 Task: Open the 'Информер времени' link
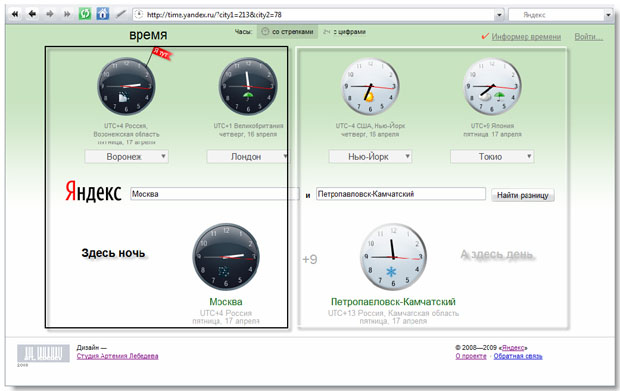[526, 36]
